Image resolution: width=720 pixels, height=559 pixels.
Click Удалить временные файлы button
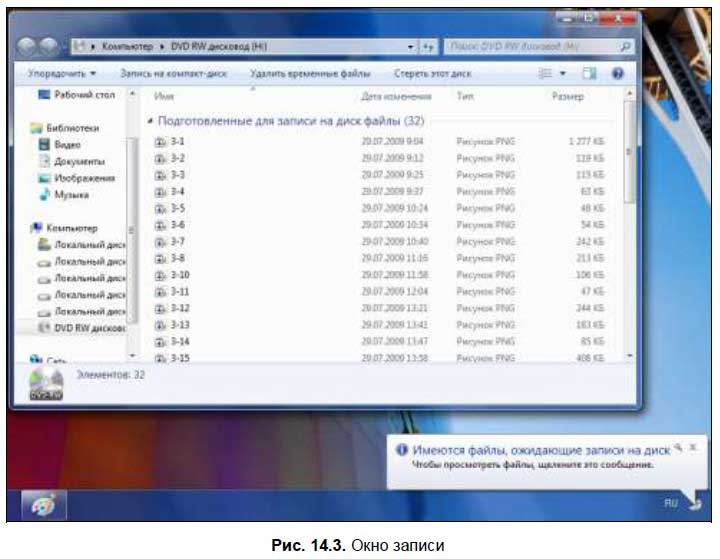pyautogui.click(x=310, y=73)
